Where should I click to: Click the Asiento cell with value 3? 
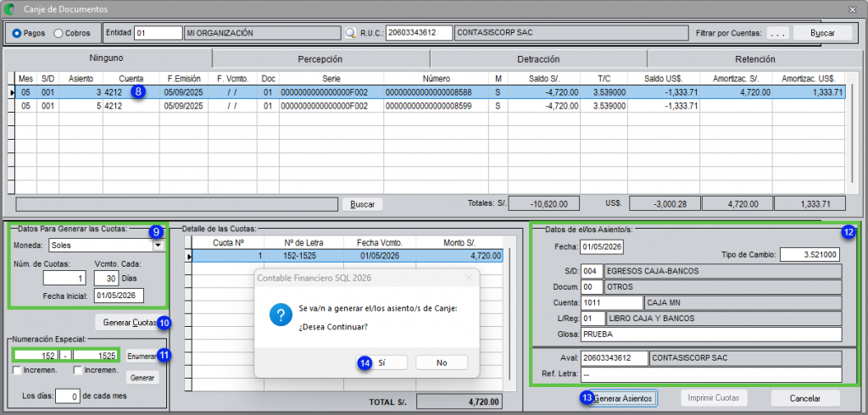[81, 92]
